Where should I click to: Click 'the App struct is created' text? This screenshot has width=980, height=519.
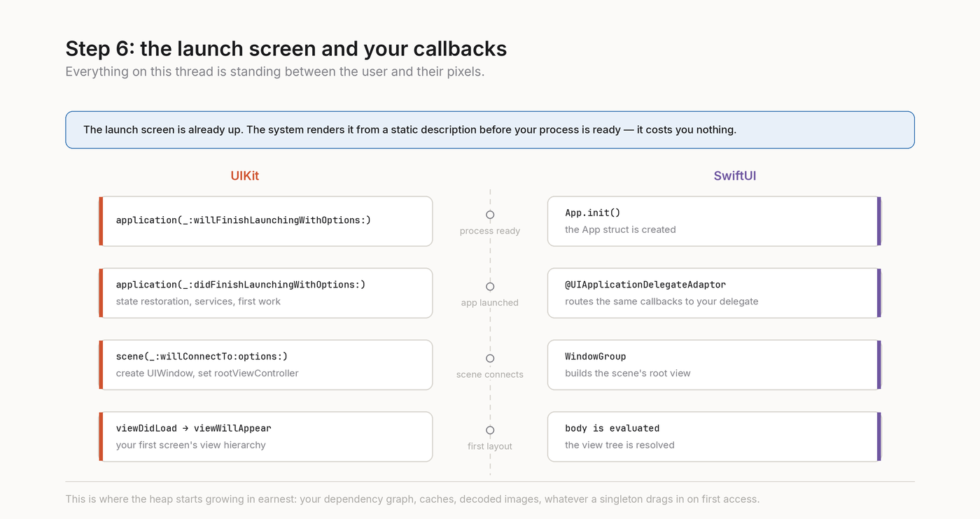(x=620, y=229)
